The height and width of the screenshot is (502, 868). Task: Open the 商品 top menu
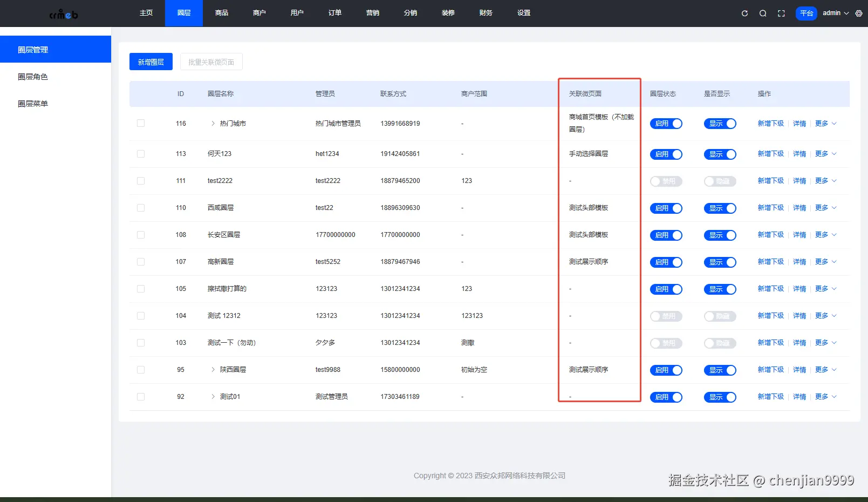point(222,13)
